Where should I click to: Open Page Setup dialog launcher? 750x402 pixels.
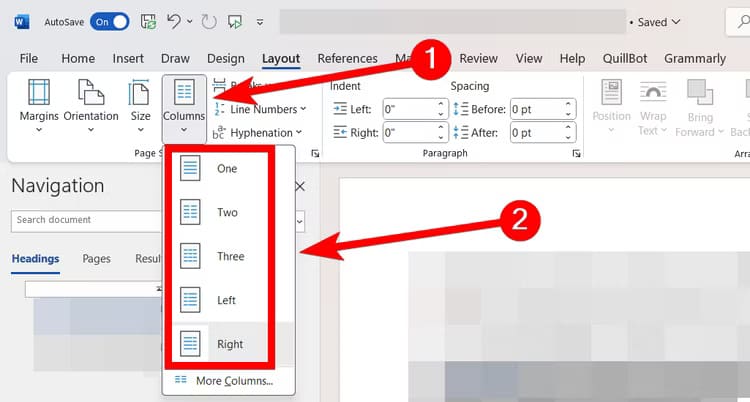click(x=315, y=153)
